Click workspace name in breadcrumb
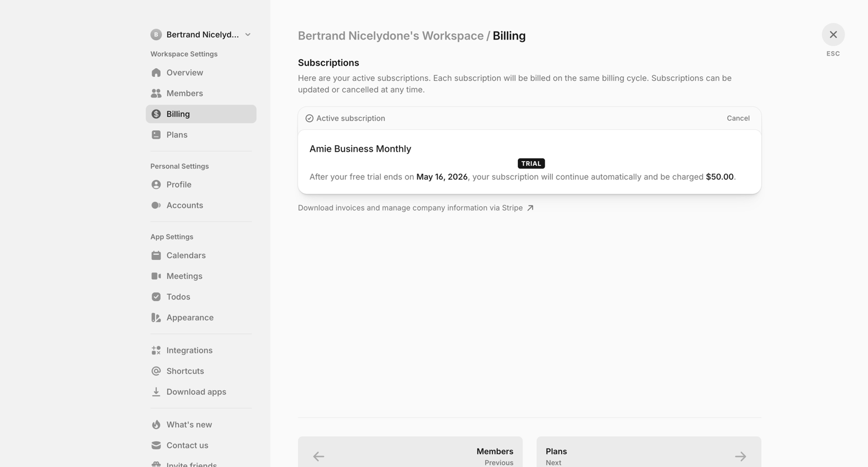 [x=390, y=36]
